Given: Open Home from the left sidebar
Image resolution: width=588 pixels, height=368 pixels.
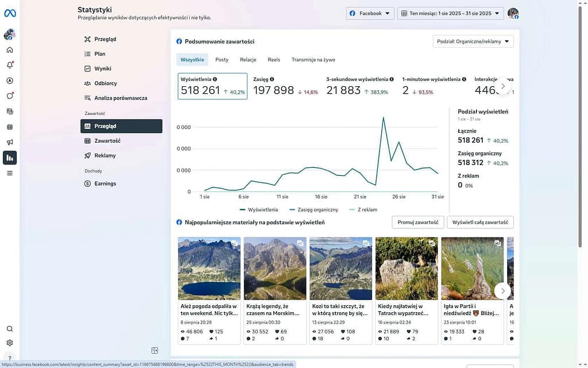Looking at the screenshot, I should pyautogui.click(x=10, y=50).
